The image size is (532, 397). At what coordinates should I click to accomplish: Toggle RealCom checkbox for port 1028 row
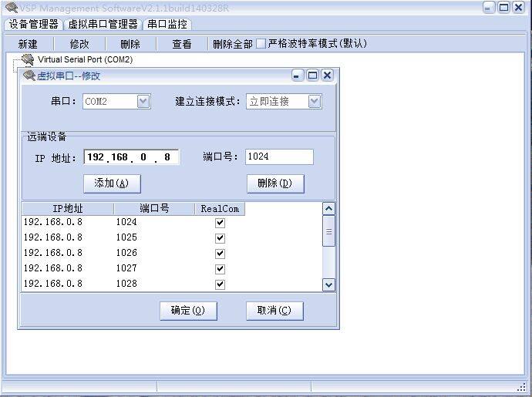(x=220, y=284)
